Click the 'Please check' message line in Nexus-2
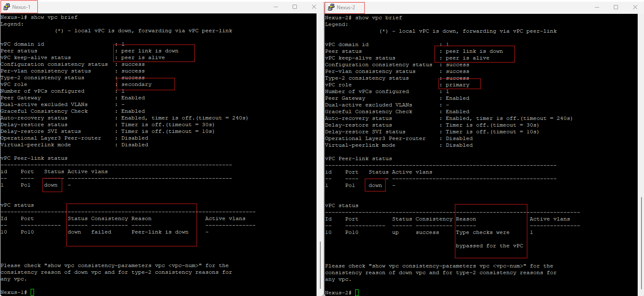Image resolution: width=644 pixels, height=296 pixels. 439,266
